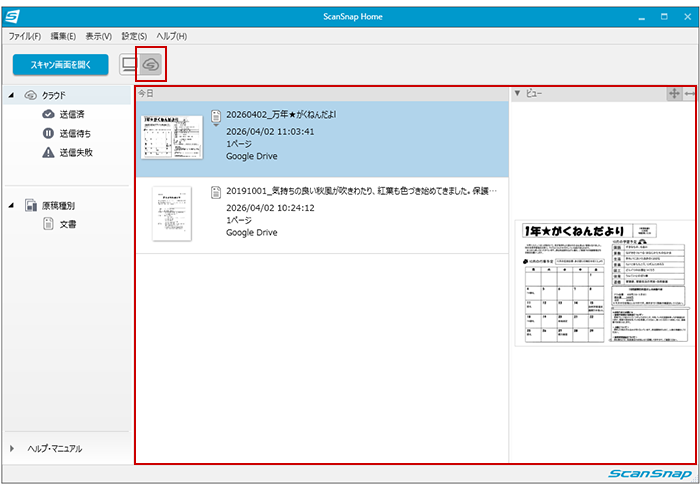Click document icon beside 20260402 title
The width and height of the screenshot is (700, 490).
[x=216, y=116]
